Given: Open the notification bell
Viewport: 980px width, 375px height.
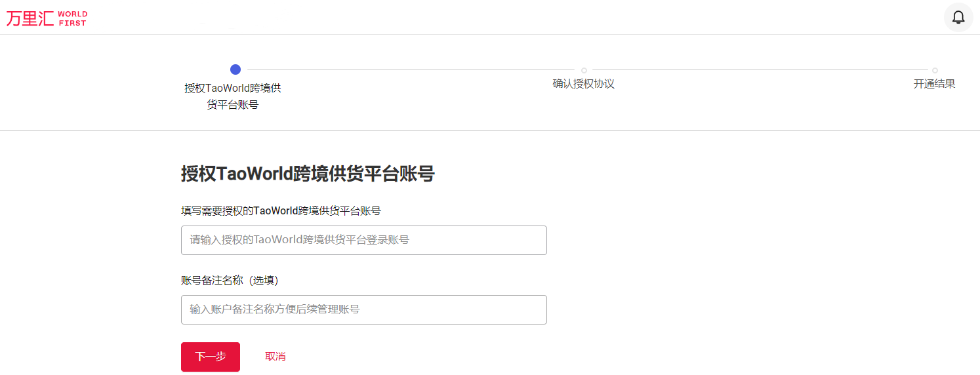Looking at the screenshot, I should [x=958, y=17].
